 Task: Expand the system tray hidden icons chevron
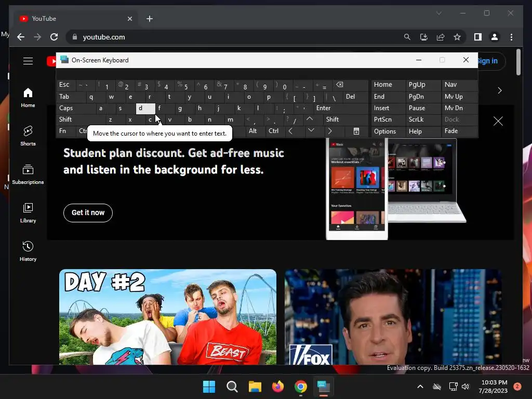[x=420, y=387]
